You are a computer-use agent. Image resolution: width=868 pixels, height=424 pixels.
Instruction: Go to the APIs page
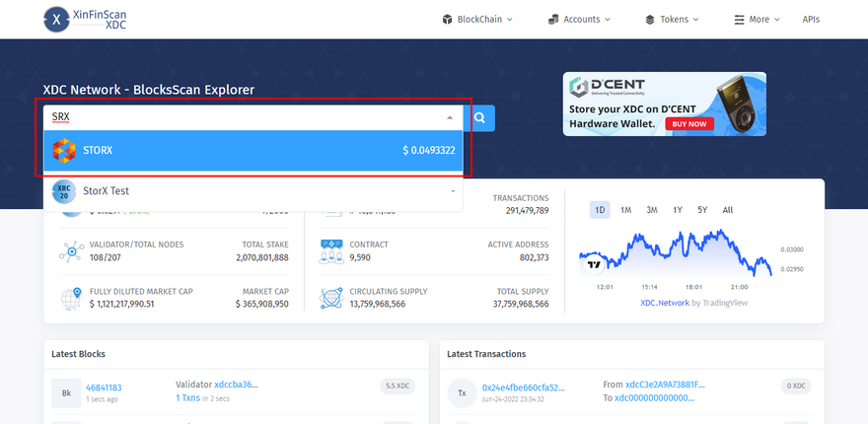point(811,20)
